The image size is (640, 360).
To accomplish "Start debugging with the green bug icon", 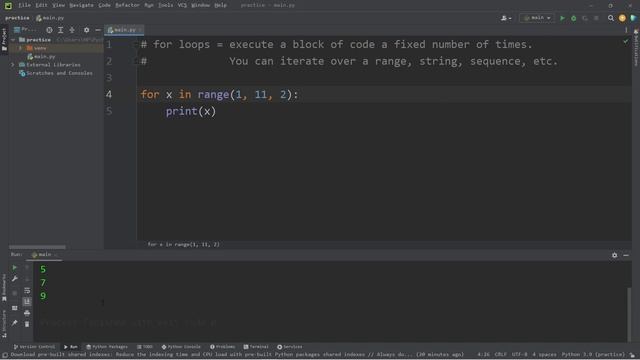I will click(x=573, y=18).
